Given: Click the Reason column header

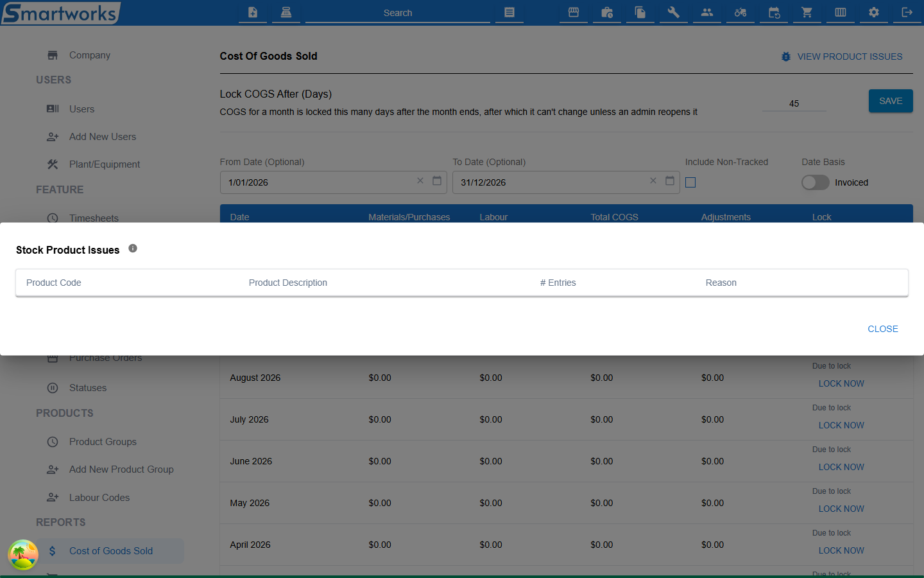Looking at the screenshot, I should (x=721, y=283).
